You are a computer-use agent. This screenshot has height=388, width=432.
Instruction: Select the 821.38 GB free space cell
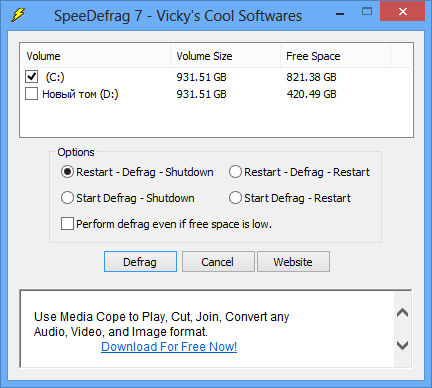(311, 77)
